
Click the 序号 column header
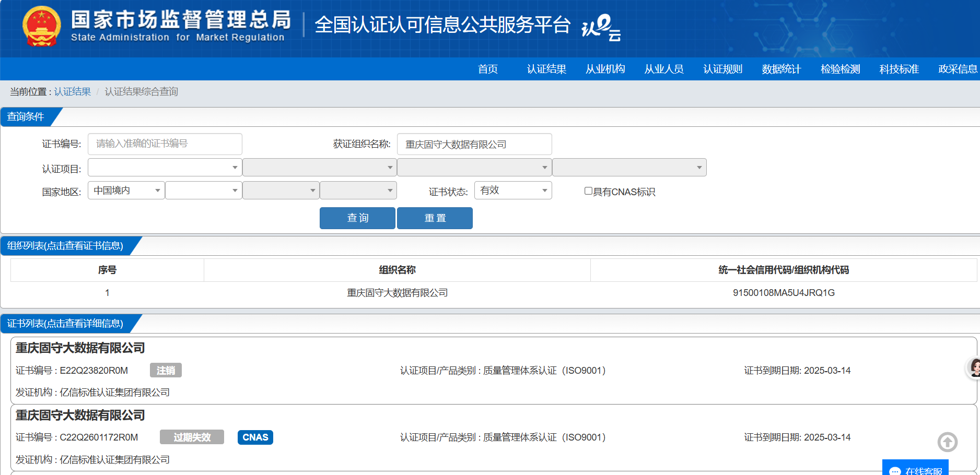107,270
